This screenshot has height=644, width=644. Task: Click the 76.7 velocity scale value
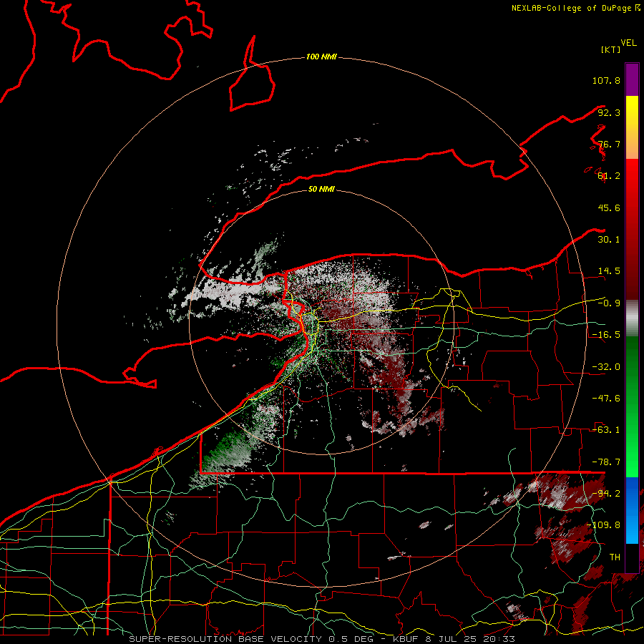609,144
